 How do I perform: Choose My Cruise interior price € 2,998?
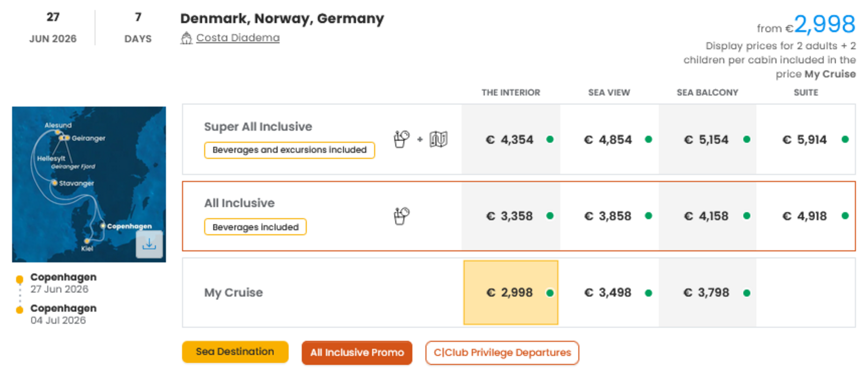pos(510,293)
